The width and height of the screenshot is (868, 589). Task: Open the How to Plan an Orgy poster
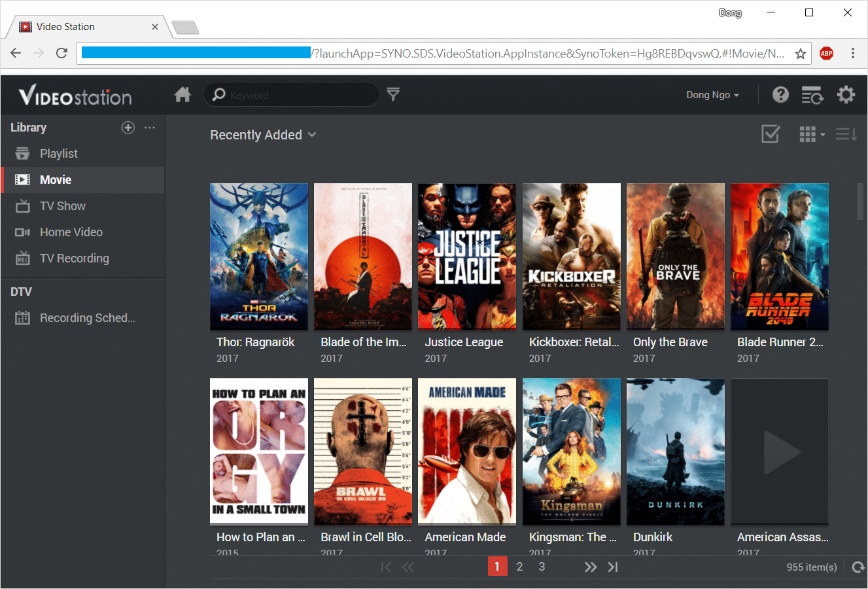pos(259,452)
